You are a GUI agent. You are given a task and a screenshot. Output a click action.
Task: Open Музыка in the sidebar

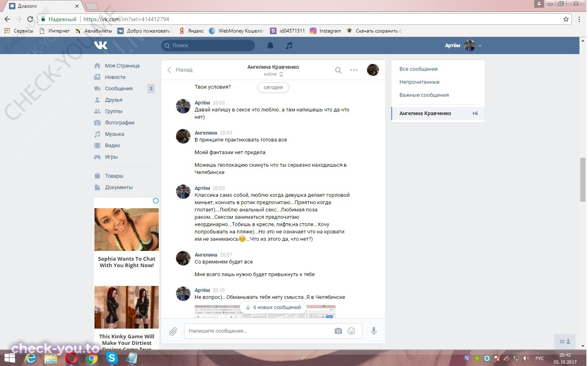pos(114,134)
